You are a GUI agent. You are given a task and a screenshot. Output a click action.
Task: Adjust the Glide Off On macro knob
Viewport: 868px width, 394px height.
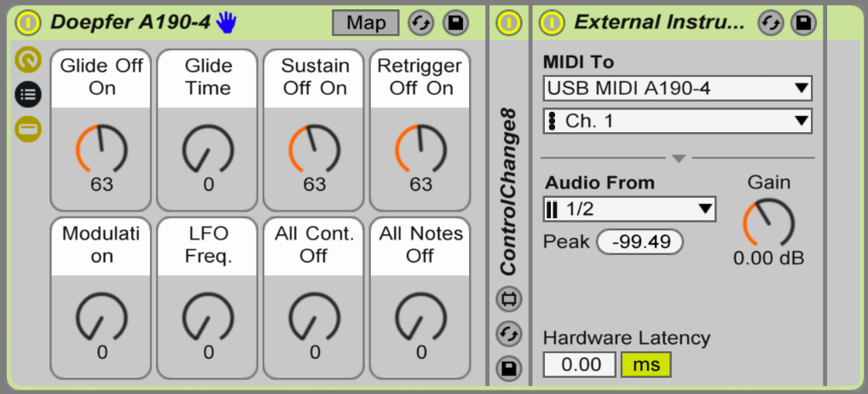[101, 149]
